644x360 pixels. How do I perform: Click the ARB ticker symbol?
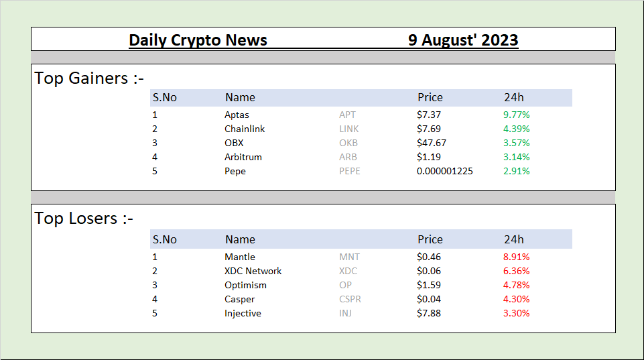[348, 157]
